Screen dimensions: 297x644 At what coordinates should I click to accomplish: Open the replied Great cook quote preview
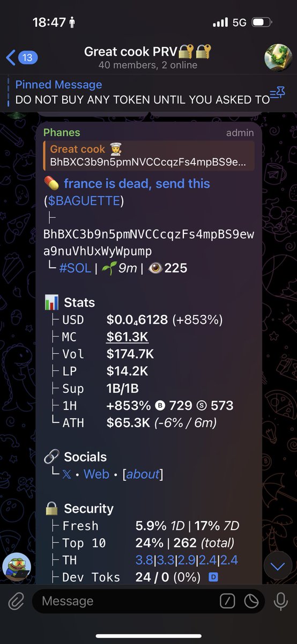pyautogui.click(x=149, y=155)
